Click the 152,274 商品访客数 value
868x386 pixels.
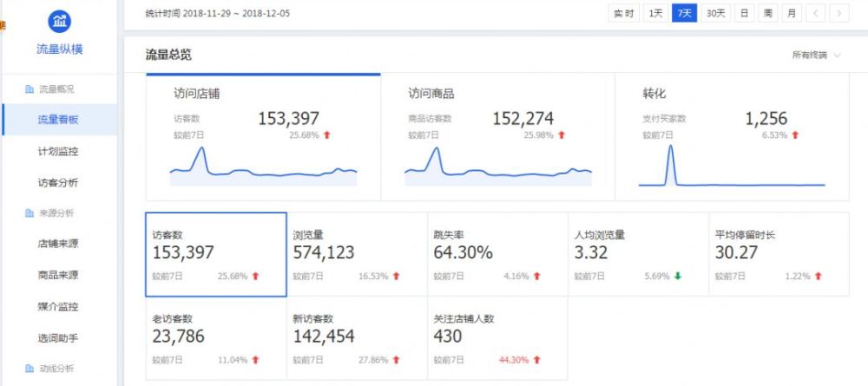pyautogui.click(x=523, y=118)
